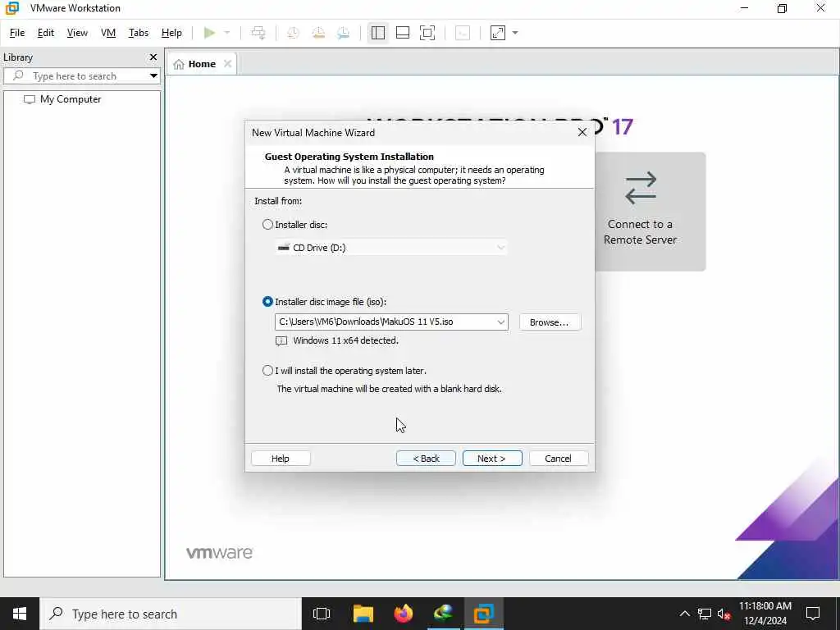Open the View menu

(77, 33)
